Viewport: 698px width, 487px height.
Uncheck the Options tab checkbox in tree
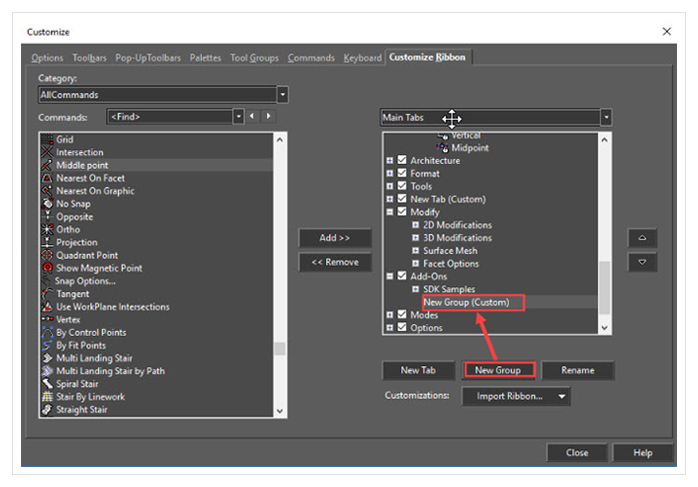point(402,327)
